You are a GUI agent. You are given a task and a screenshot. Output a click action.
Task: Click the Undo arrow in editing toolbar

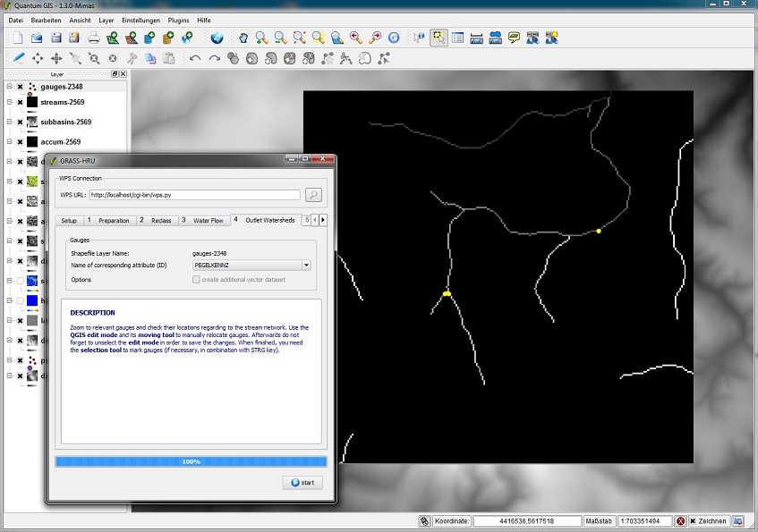coord(195,59)
